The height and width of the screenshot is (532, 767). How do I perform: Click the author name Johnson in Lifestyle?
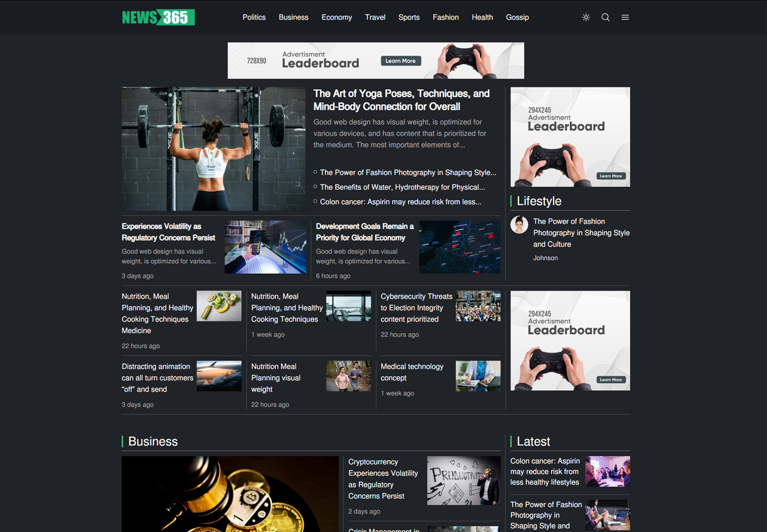[546, 258]
